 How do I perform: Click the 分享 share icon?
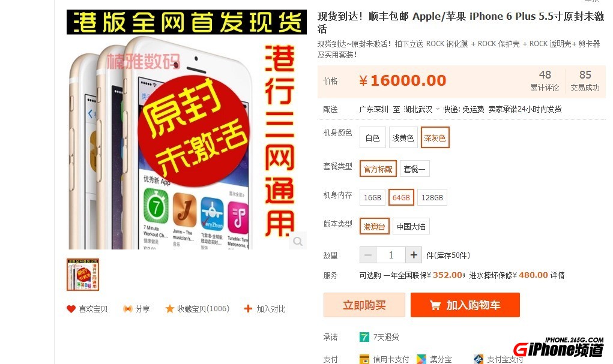[127, 309]
